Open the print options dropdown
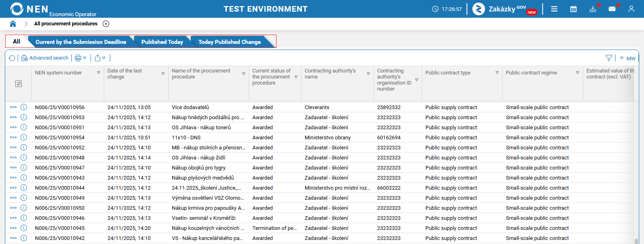The image size is (644, 244). coord(80,58)
